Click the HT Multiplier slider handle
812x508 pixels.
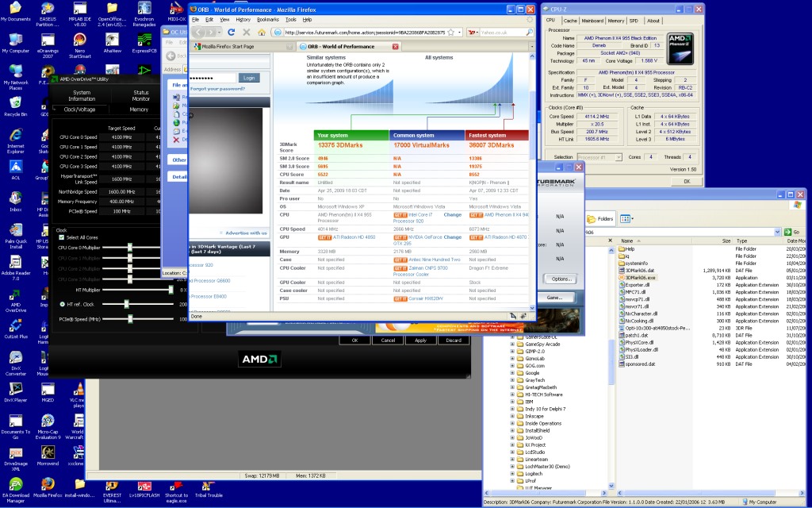click(170, 291)
